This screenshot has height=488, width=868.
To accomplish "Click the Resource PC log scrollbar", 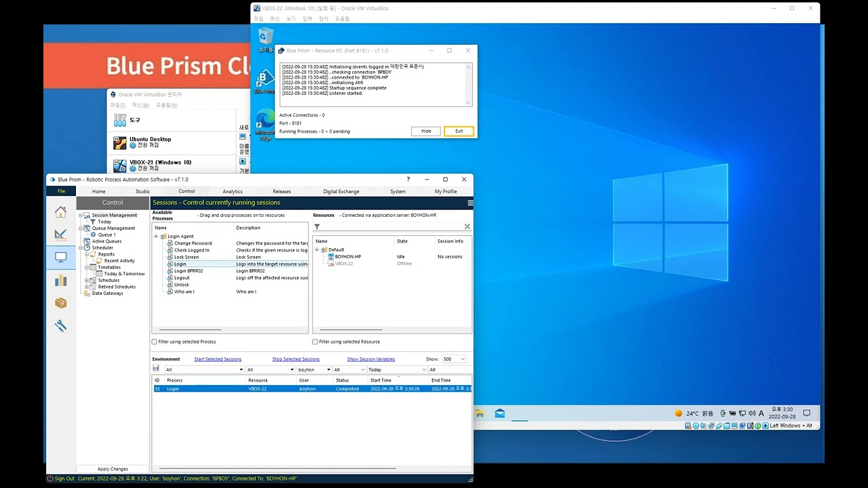I will 468,85.
